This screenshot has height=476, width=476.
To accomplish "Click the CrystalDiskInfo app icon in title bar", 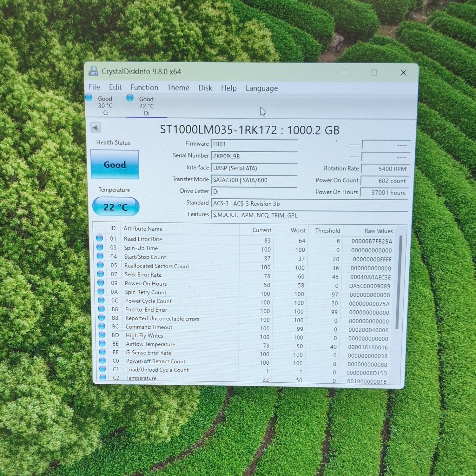I will coord(93,71).
